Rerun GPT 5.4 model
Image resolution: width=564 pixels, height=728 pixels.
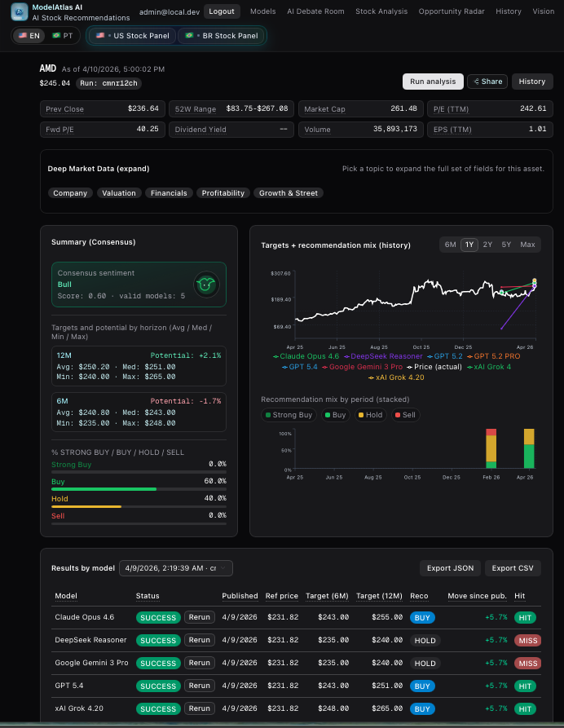pos(200,686)
